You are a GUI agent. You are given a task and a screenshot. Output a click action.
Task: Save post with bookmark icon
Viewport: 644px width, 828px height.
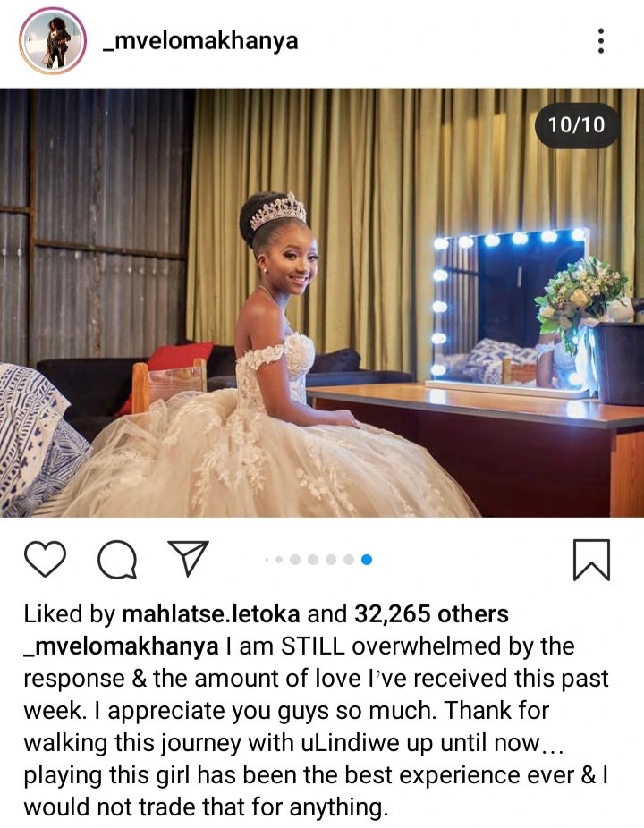coord(592,560)
